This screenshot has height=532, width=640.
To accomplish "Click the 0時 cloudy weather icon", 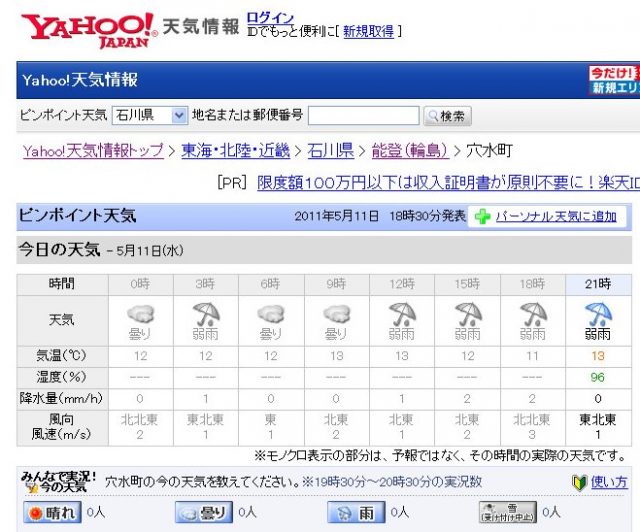I will 139,314.
